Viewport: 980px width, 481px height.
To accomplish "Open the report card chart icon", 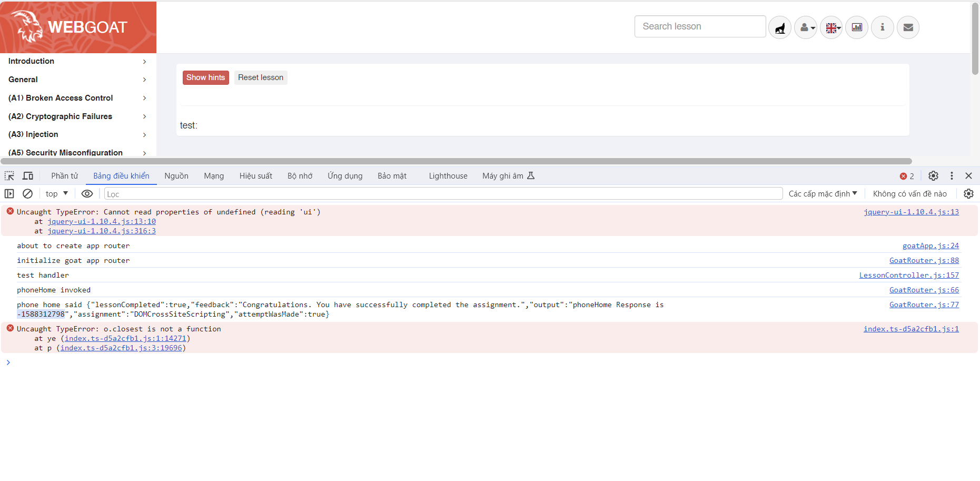I will 857,27.
